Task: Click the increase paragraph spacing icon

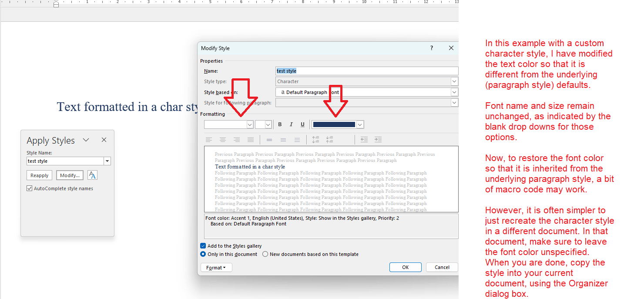Action: [x=316, y=140]
